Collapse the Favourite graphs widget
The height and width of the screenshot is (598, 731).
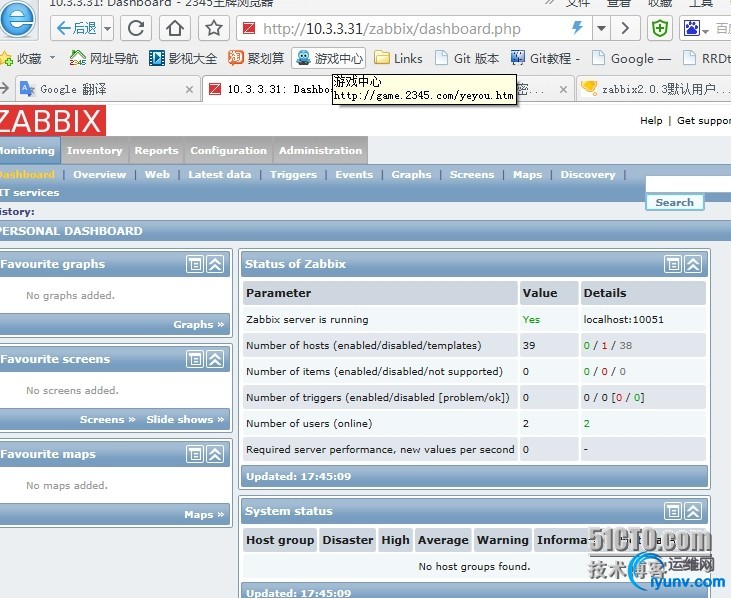point(215,264)
